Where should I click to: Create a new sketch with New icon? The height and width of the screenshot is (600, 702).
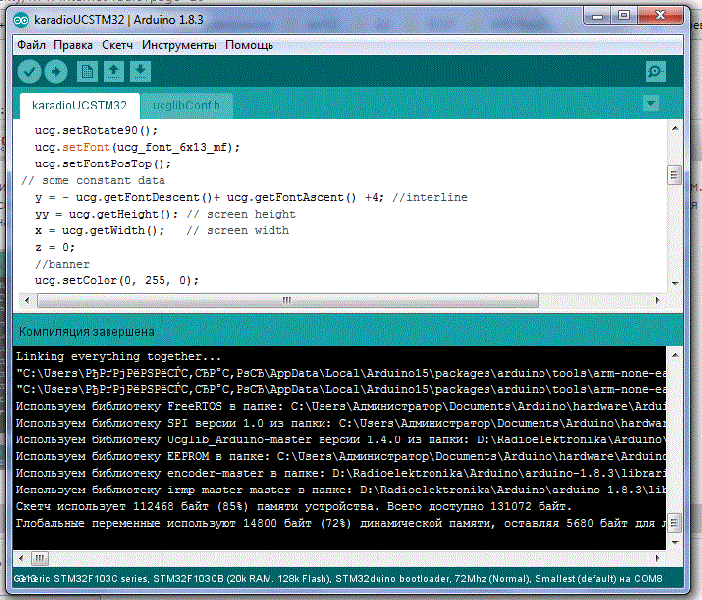87,72
